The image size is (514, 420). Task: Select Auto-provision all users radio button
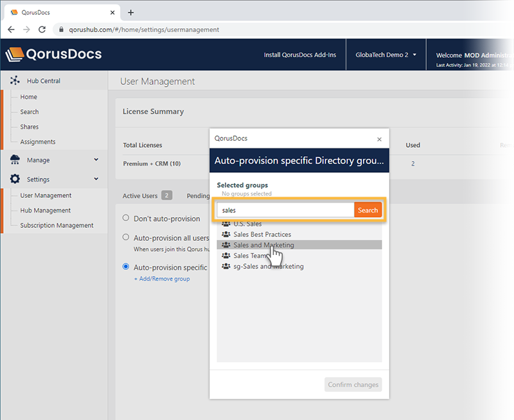pyautogui.click(x=126, y=238)
